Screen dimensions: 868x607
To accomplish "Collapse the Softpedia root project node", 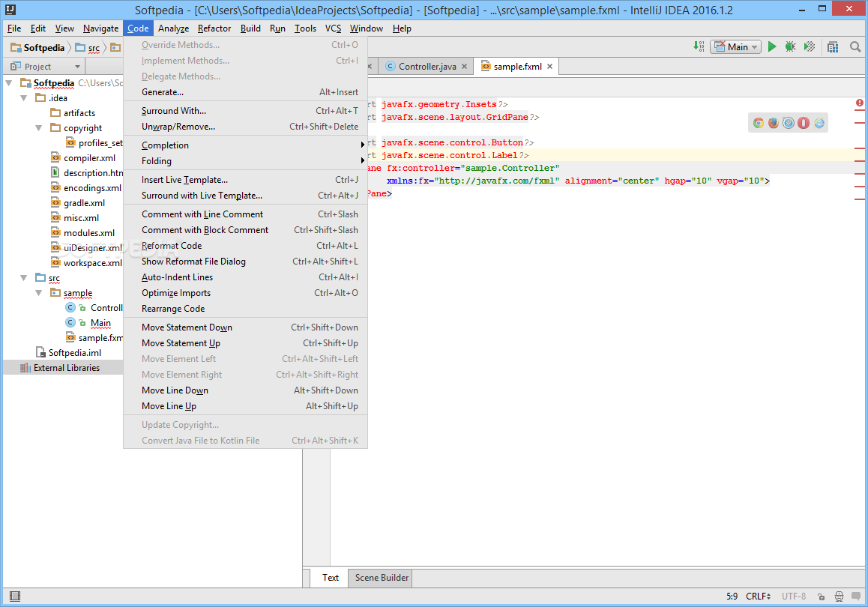I will [9, 83].
